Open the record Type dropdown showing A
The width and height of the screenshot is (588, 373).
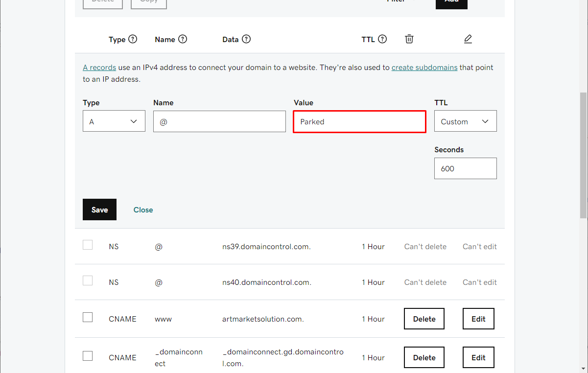pyautogui.click(x=114, y=121)
